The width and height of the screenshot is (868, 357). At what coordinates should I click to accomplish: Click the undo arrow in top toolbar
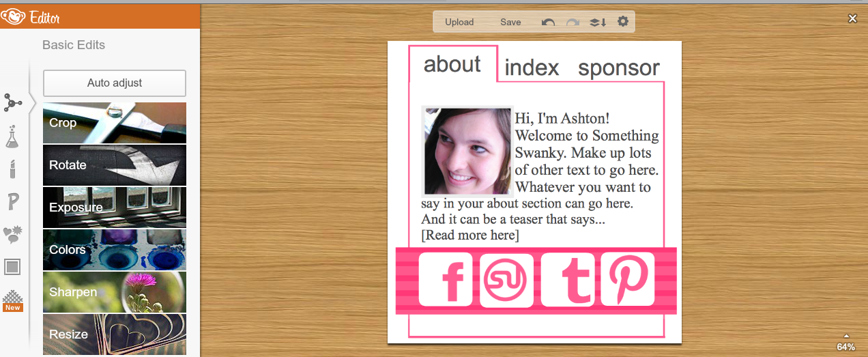coord(548,23)
